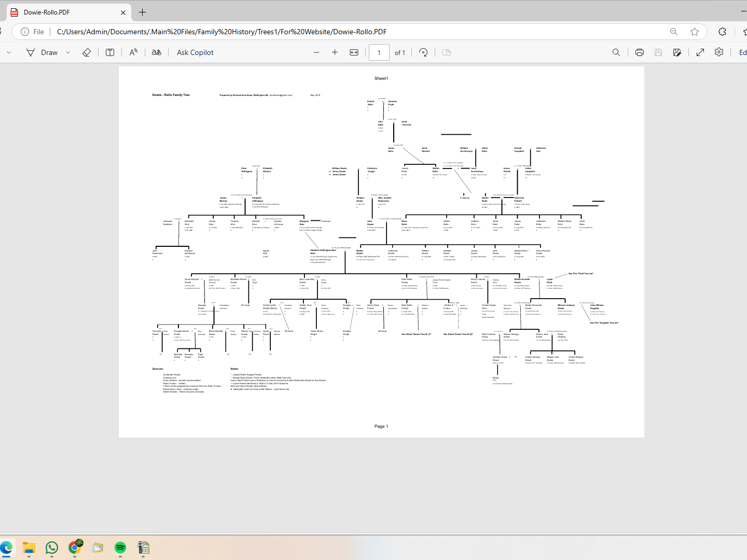The height and width of the screenshot is (560, 747).
Task: Open the Translate tool icon
Action: coord(156,52)
